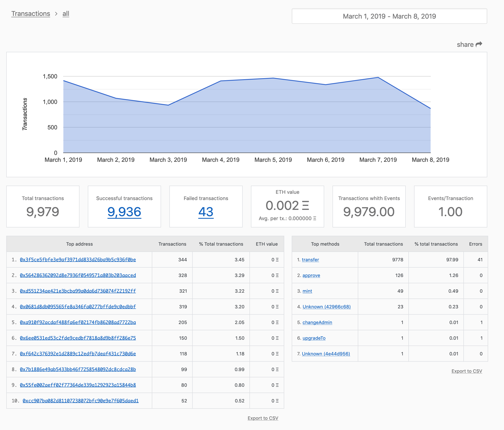Open address starting 0xa910f92acdaf

point(78,322)
